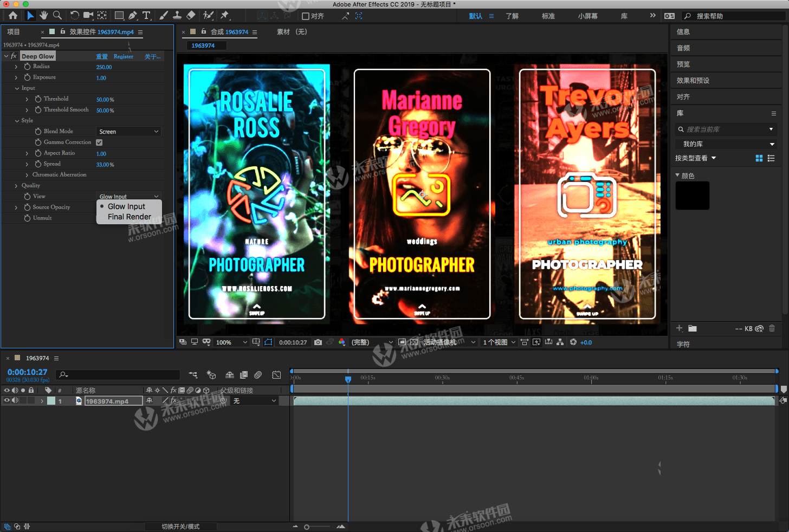Toggle Deep Glow fx effect switch
Viewport: 789px width, 532px height.
pos(14,56)
